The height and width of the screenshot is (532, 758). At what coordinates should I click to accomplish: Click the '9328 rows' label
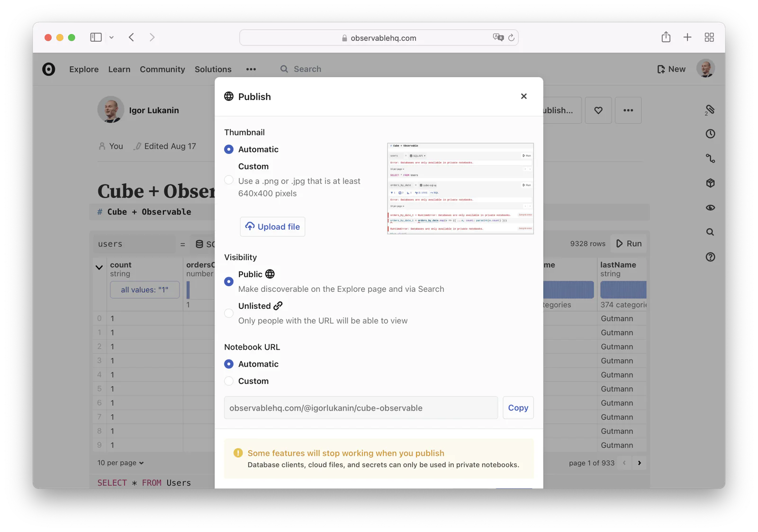pos(588,243)
